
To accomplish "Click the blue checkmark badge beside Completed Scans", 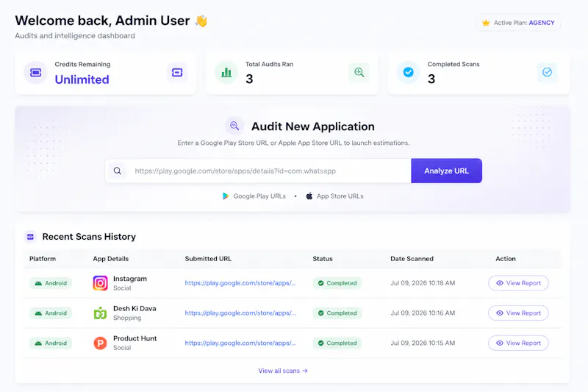I will click(409, 72).
